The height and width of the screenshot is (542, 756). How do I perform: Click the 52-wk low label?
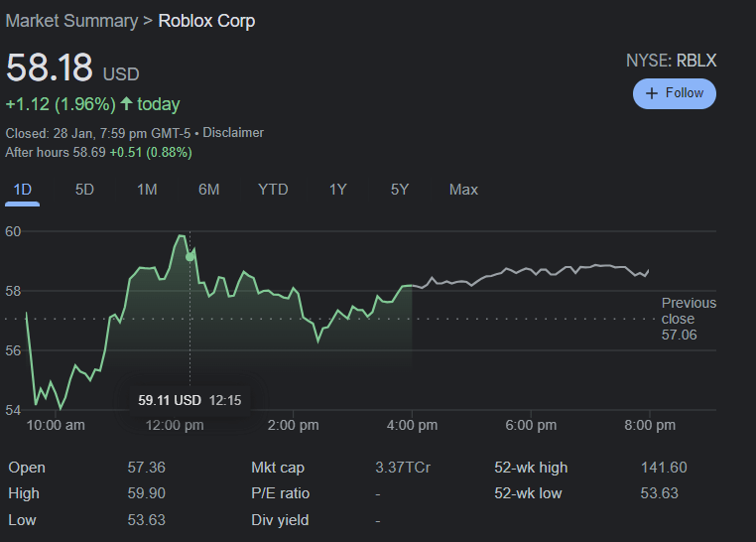pos(528,493)
